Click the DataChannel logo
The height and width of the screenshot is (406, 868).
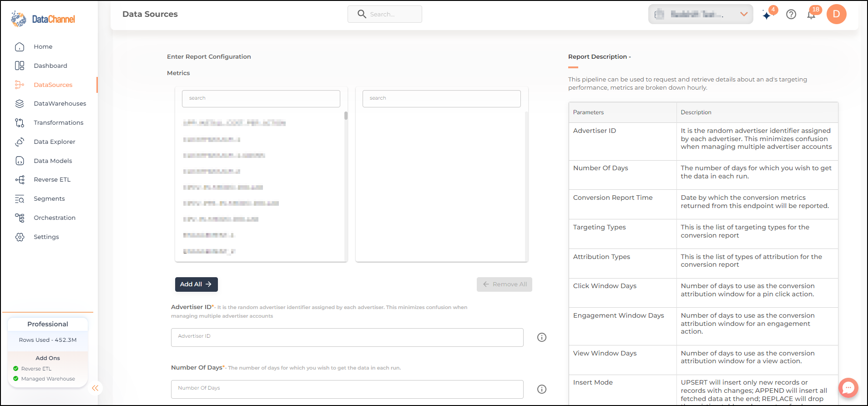(x=43, y=19)
